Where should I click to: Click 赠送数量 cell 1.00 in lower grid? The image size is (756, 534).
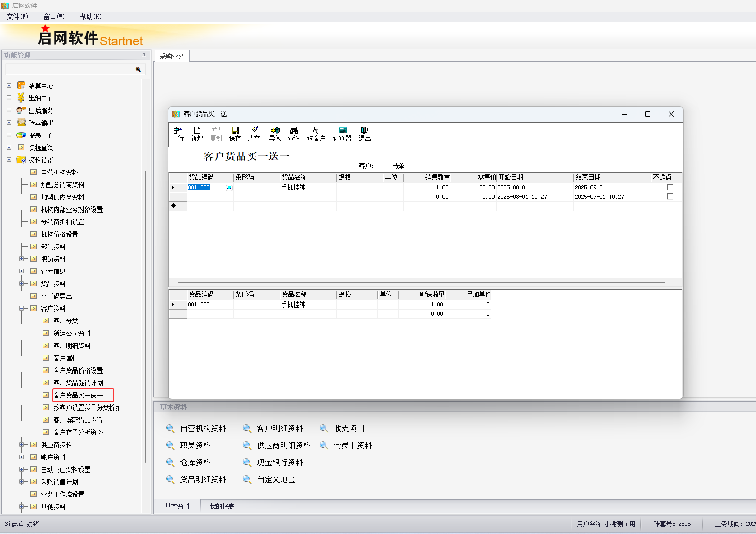coord(421,304)
